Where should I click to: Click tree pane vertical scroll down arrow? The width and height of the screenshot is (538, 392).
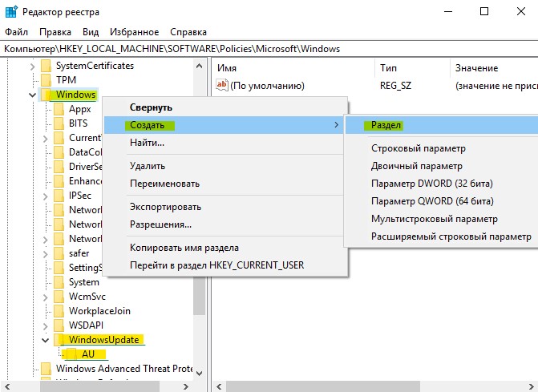(x=199, y=373)
